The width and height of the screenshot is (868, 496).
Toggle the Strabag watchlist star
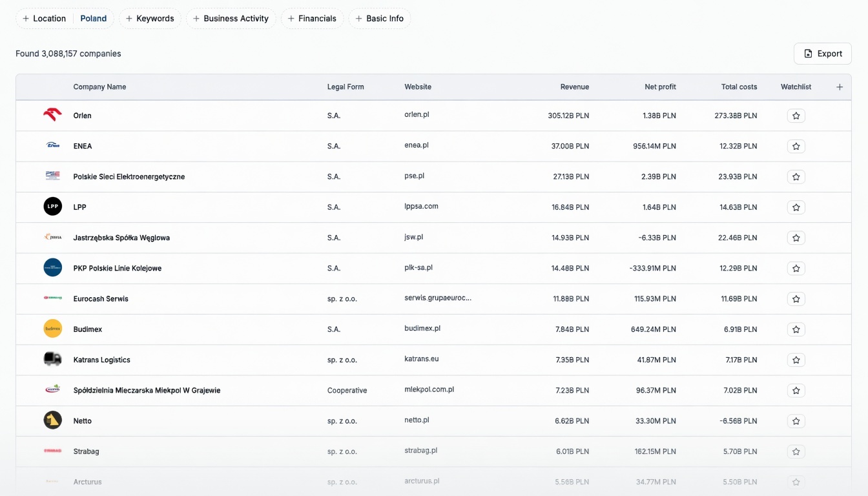point(796,451)
